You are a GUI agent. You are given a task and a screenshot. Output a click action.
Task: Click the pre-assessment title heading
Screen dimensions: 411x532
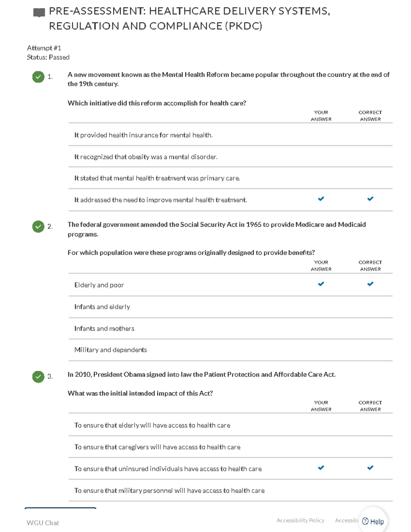click(x=190, y=18)
